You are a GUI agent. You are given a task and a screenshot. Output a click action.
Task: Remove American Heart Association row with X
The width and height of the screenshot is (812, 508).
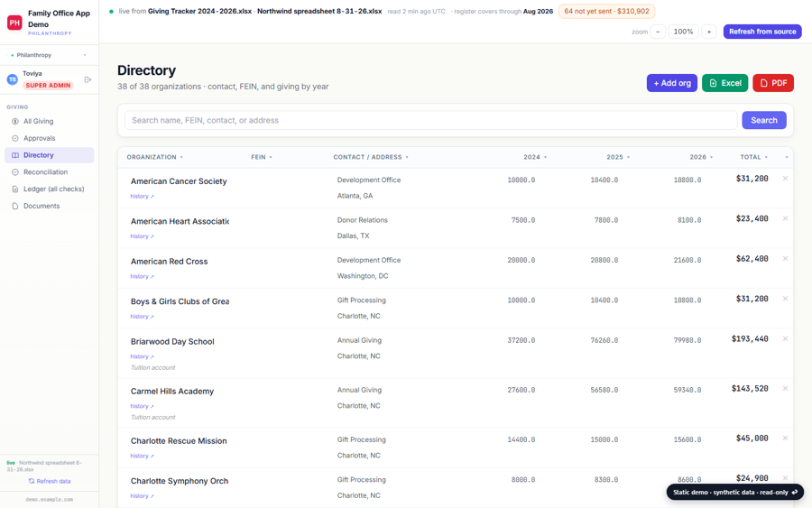coord(785,218)
